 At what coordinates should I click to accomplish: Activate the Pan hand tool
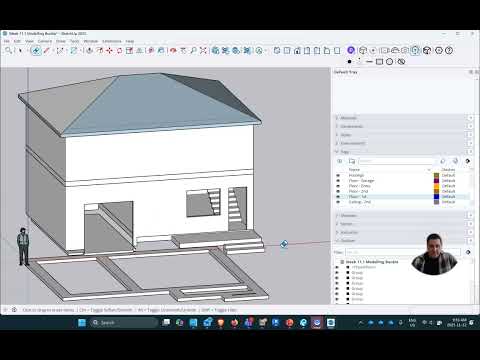pos(183,50)
